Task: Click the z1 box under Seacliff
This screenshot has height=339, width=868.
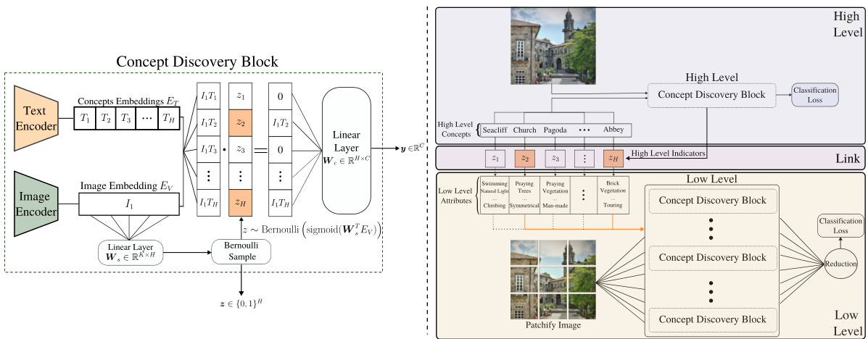Action: [495, 158]
